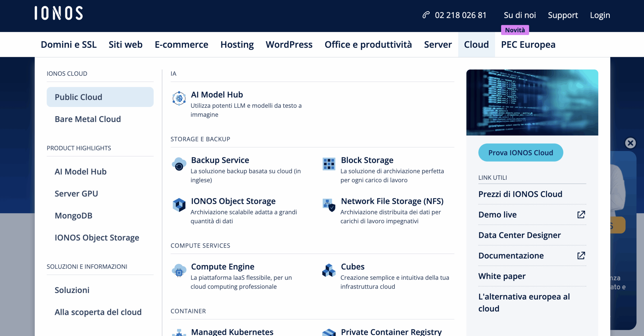Image resolution: width=644 pixels, height=336 pixels.
Task: Open the Server navigation menu
Action: tap(438, 45)
